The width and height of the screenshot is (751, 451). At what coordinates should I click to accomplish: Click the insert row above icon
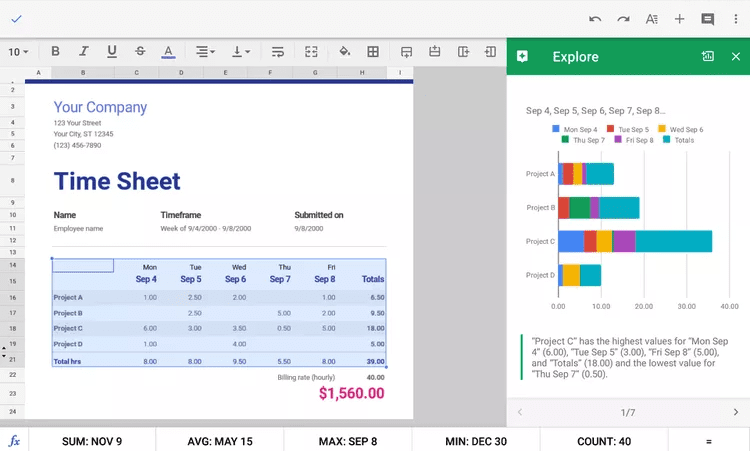tap(434, 51)
